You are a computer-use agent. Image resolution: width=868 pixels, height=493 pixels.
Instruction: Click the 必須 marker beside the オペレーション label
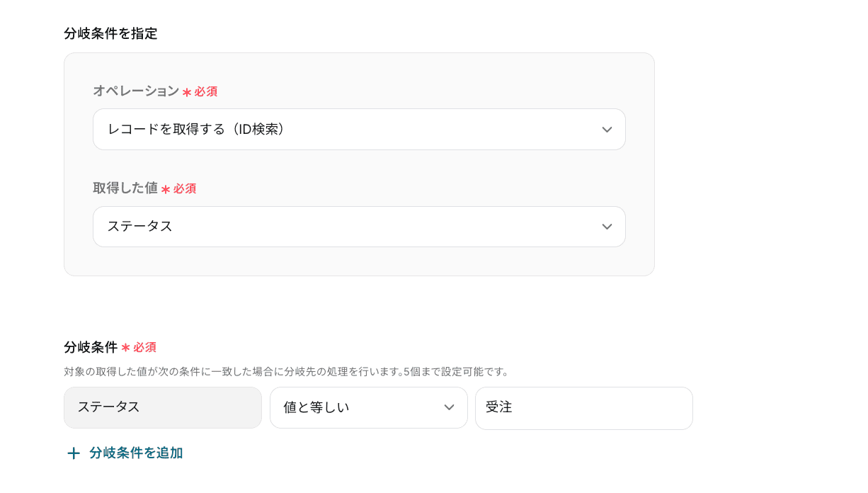[x=206, y=92]
